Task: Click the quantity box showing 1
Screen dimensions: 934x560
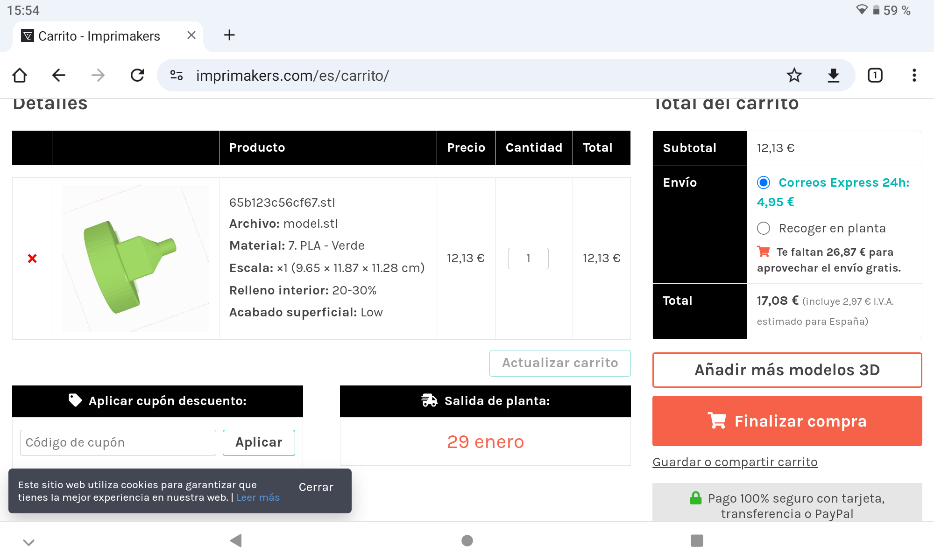Action: [528, 259]
